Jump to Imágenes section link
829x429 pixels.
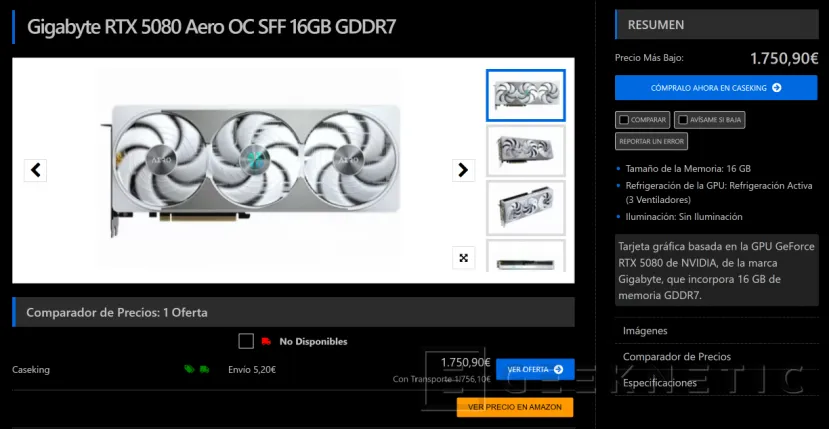point(645,331)
